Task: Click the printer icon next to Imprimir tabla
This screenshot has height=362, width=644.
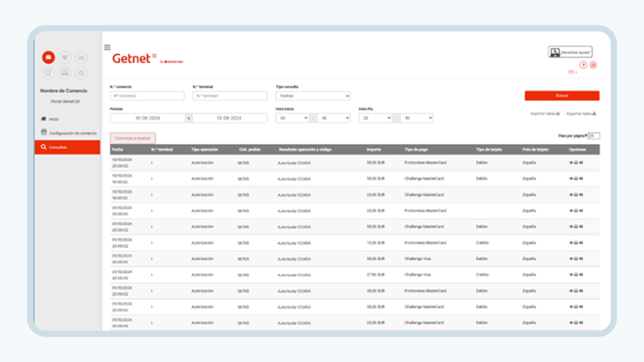Action: pos(558,114)
